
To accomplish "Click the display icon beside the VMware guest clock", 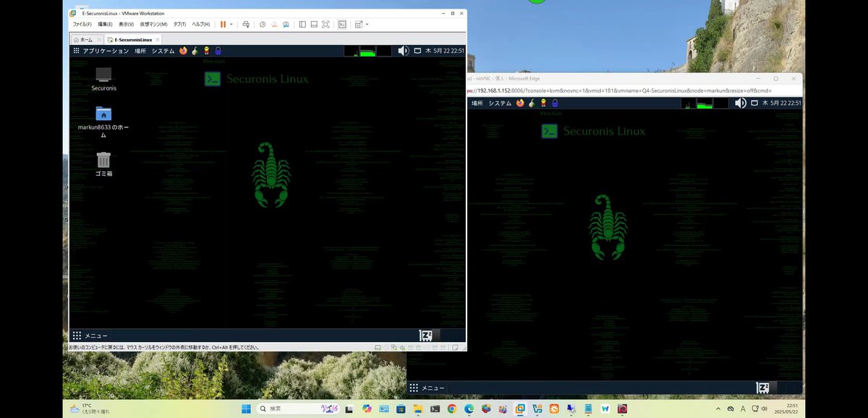I will pyautogui.click(x=417, y=51).
